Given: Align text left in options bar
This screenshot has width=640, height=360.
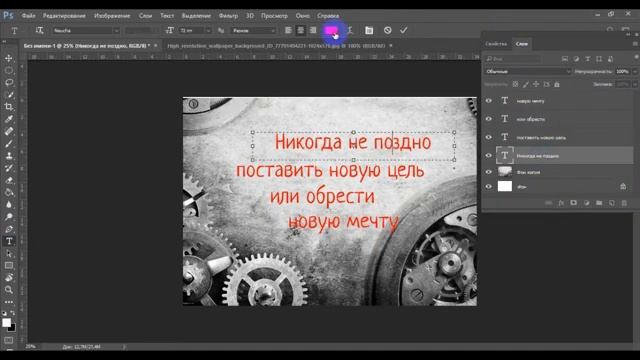Looking at the screenshot, I should point(288,30).
